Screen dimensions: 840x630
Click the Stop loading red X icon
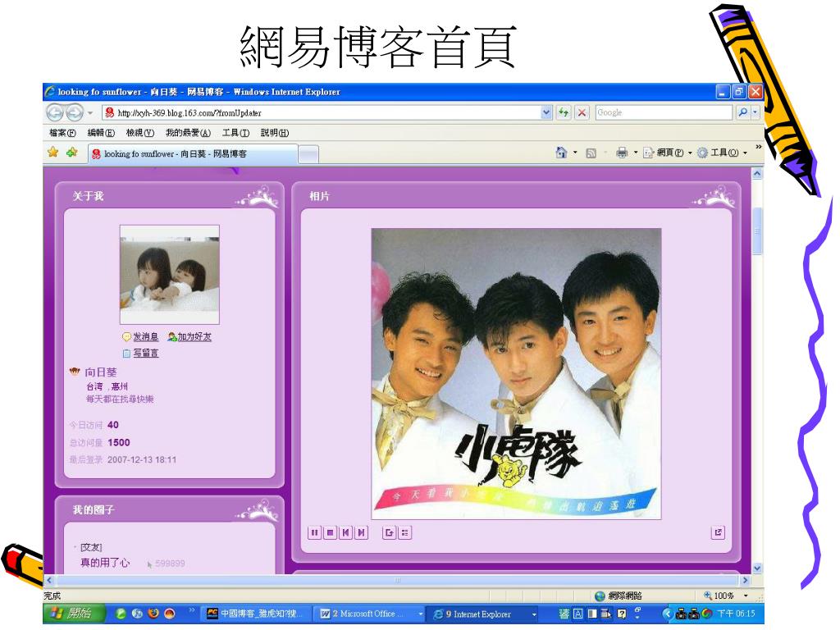582,112
